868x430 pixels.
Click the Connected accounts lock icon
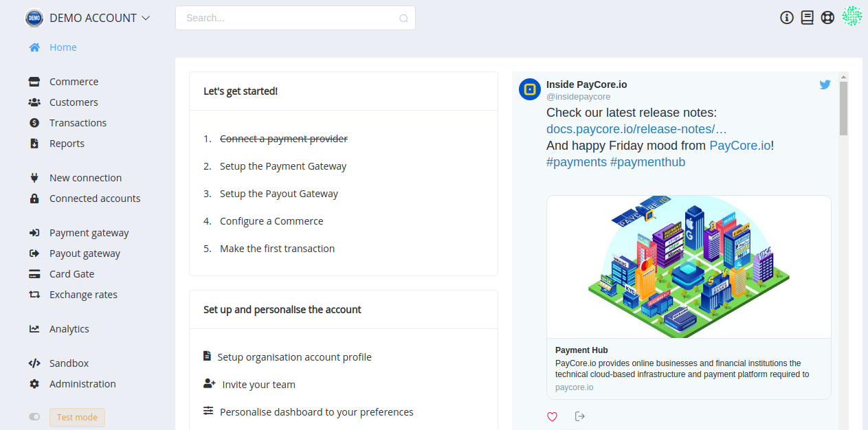pyautogui.click(x=34, y=199)
